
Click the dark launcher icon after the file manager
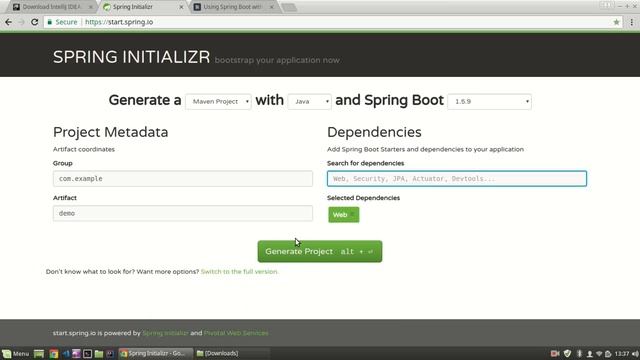click(110, 353)
